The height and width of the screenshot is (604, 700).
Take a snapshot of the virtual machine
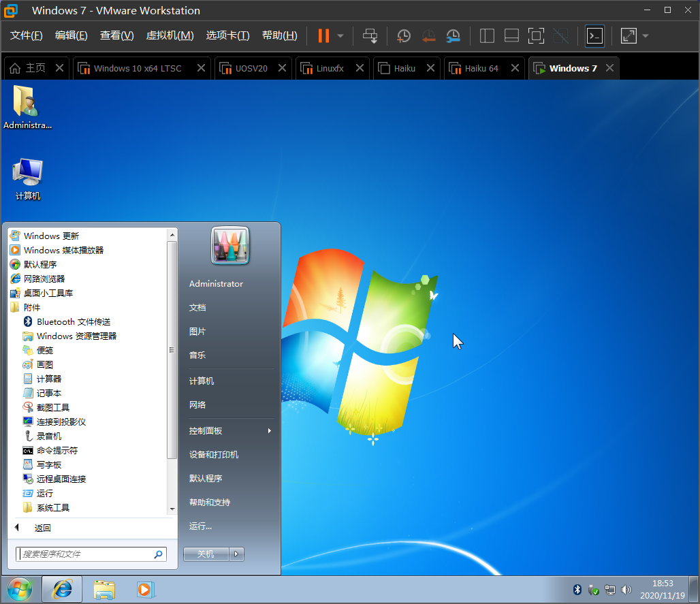[403, 35]
